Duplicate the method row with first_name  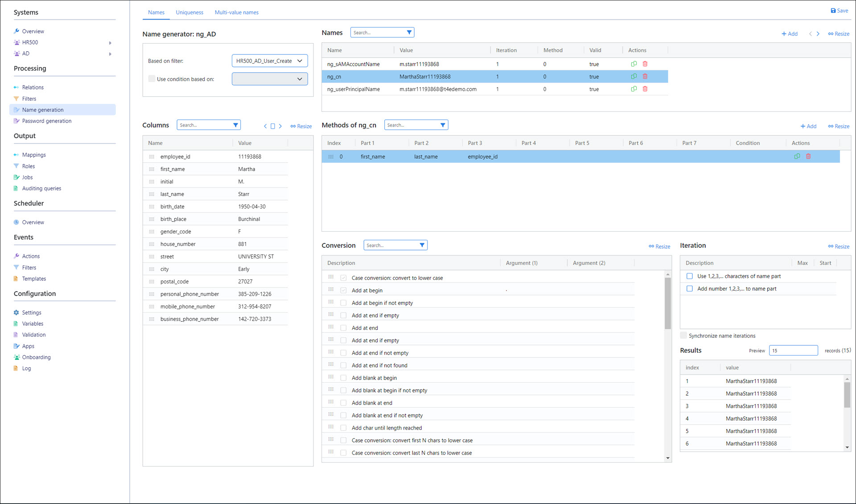click(797, 156)
